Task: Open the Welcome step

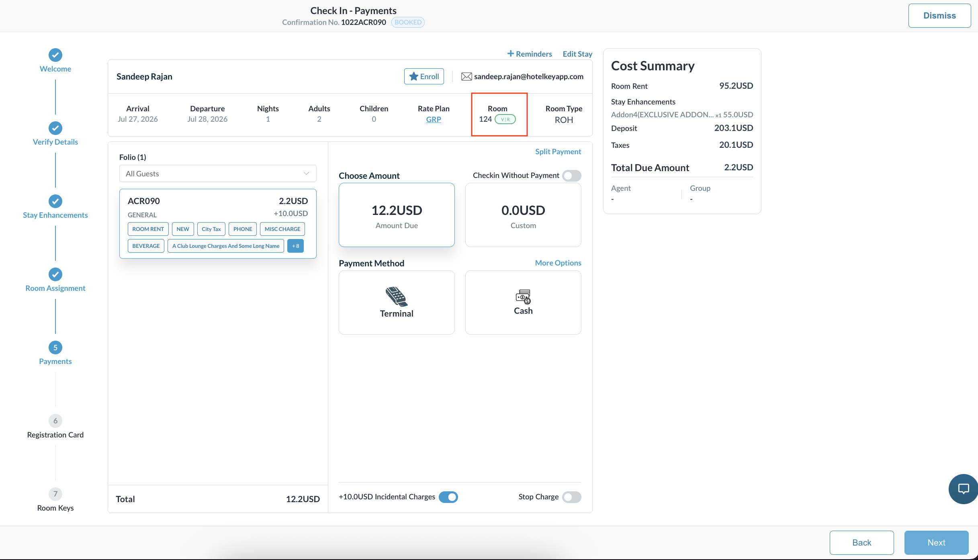Action: 55,69
